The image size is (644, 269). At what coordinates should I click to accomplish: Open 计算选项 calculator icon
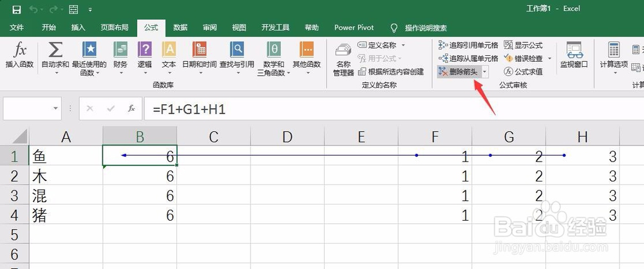[x=614, y=50]
